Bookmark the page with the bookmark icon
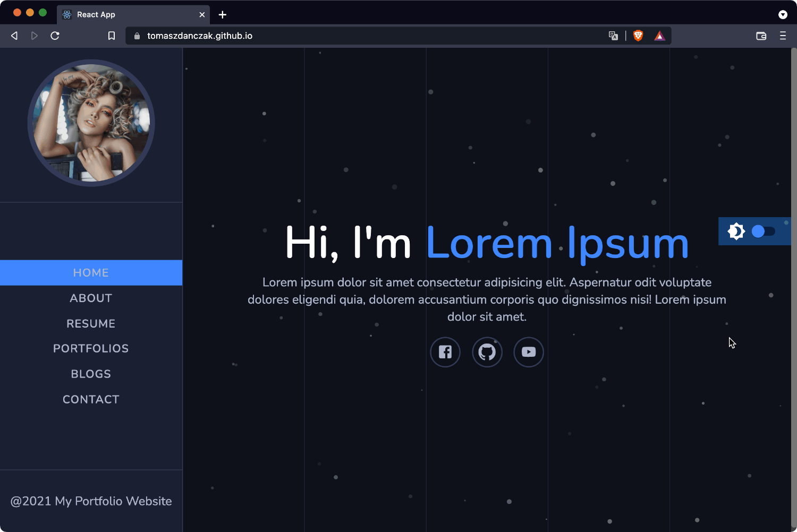This screenshot has height=532, width=797. 112,35
